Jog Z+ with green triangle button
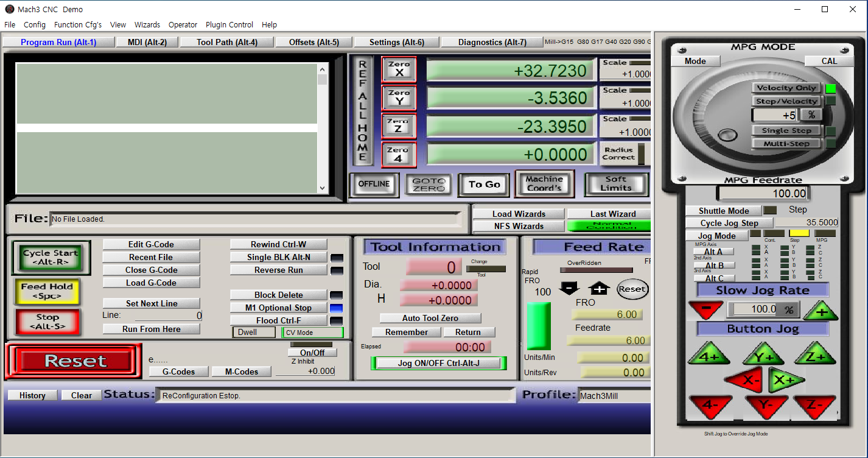 point(816,354)
